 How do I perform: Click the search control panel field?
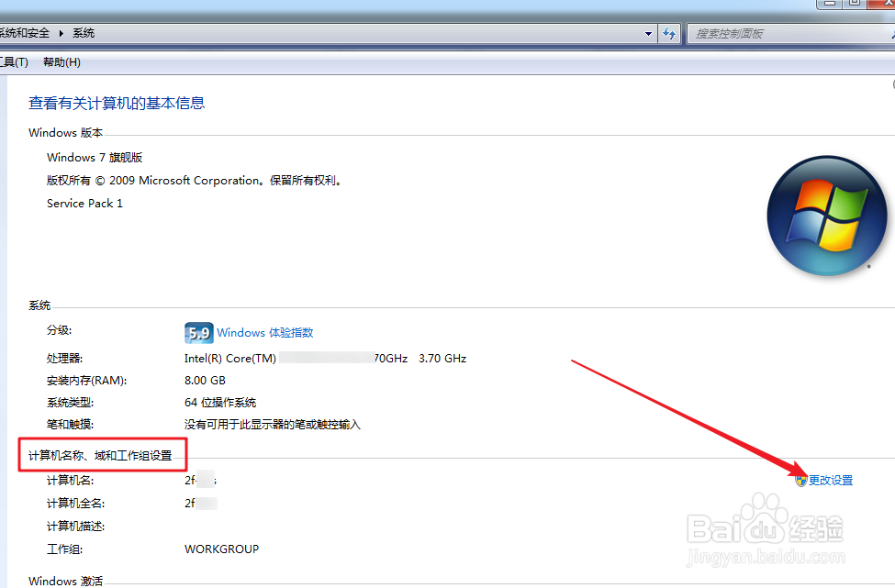(790, 34)
